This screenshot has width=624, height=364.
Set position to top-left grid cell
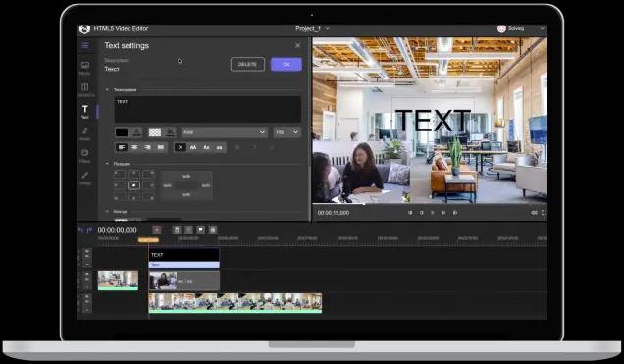point(119,174)
